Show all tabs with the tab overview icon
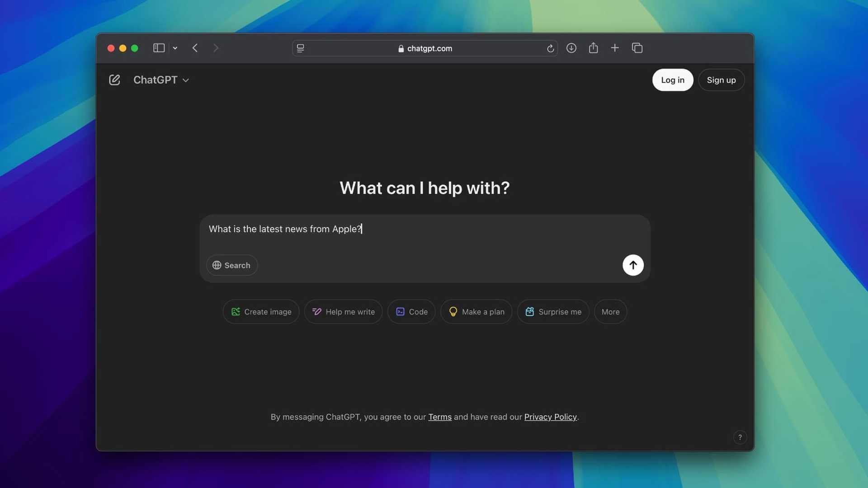Image resolution: width=868 pixels, height=488 pixels. point(637,48)
